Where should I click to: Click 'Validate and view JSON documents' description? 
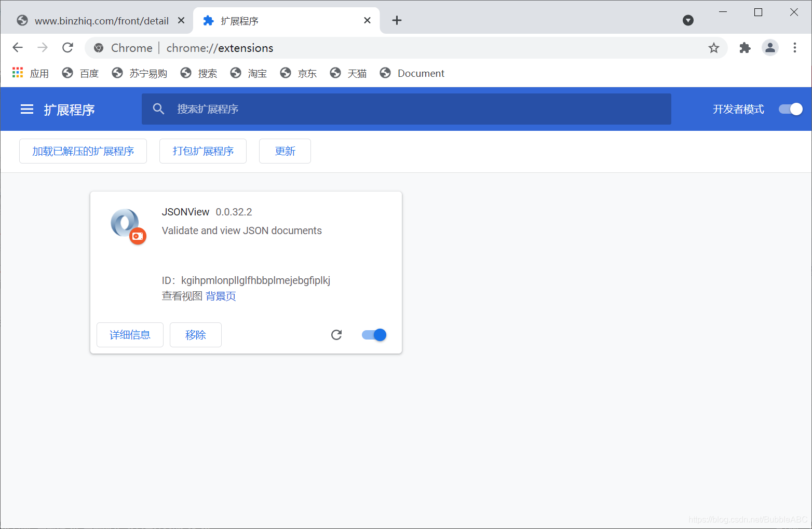click(x=242, y=230)
